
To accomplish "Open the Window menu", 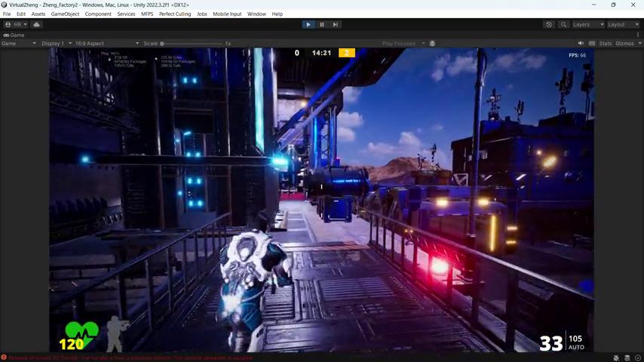I will coord(256,14).
